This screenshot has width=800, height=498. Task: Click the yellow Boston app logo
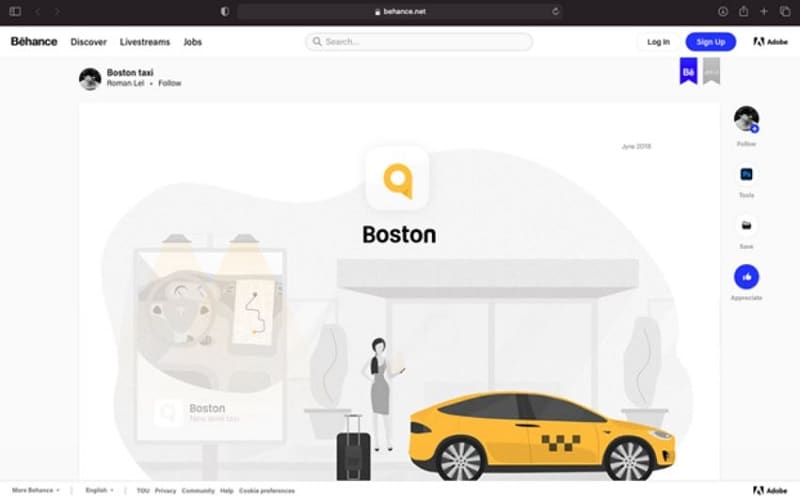(x=397, y=179)
